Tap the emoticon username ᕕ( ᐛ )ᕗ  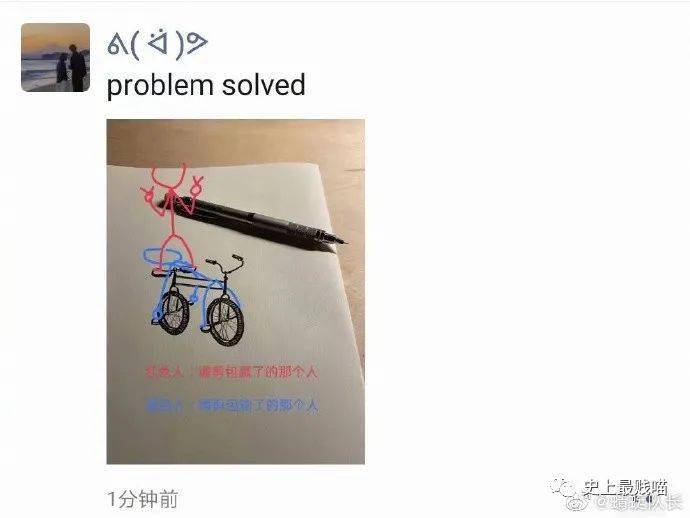point(158,45)
